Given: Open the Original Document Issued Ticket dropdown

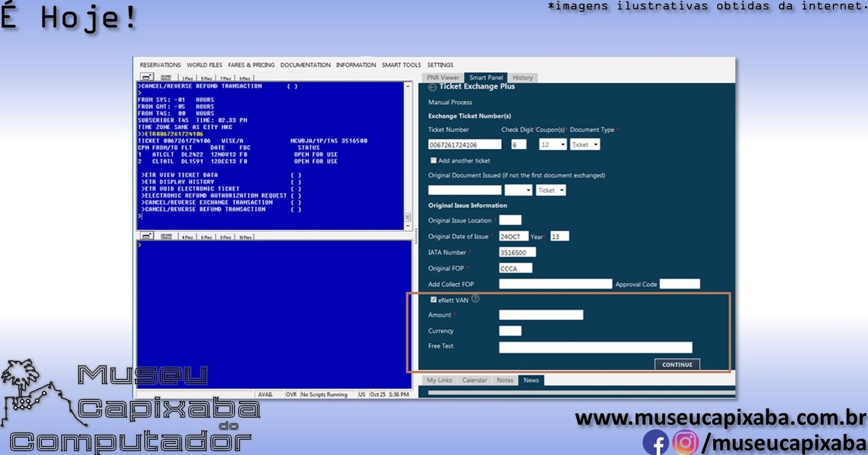Looking at the screenshot, I should tap(551, 190).
